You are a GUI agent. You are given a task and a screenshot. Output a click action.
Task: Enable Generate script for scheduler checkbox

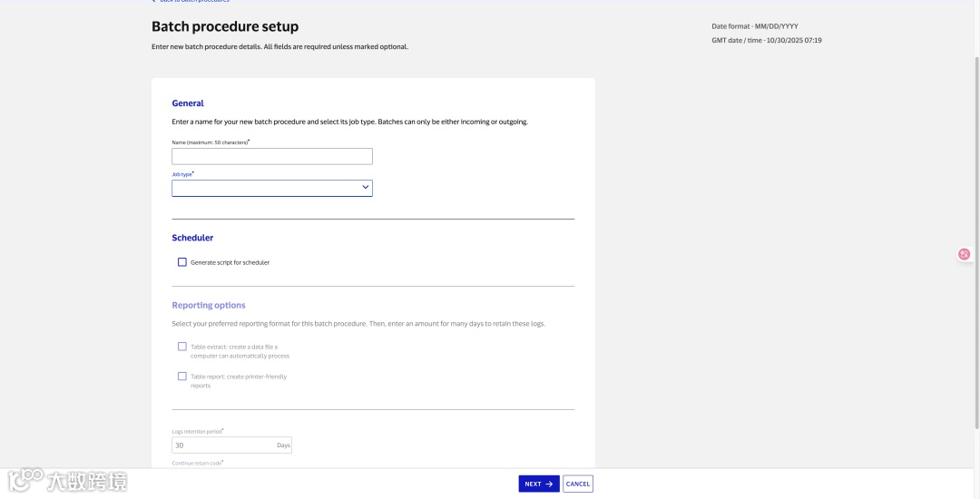coord(182,262)
